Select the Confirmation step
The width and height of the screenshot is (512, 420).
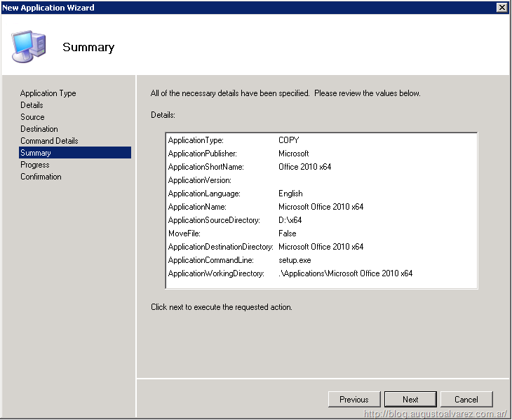41,177
